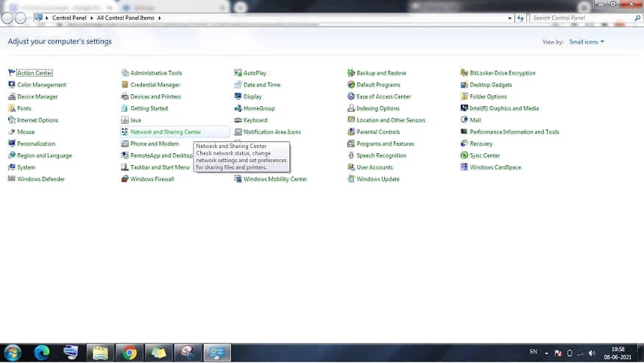Open Credential Manager link
This screenshot has width=644, height=363.
point(155,85)
